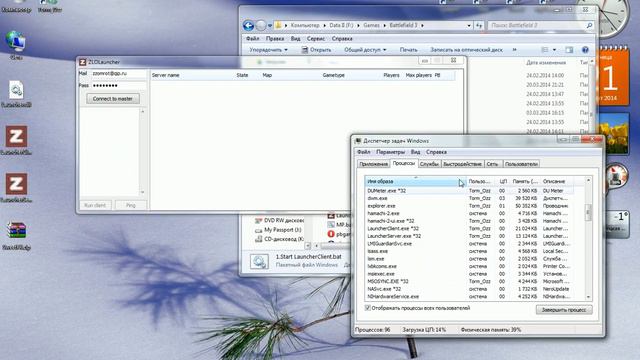Image resolution: width=640 pixels, height=360 pixels.
Task: Click the Connect to master button
Action: click(x=113, y=99)
